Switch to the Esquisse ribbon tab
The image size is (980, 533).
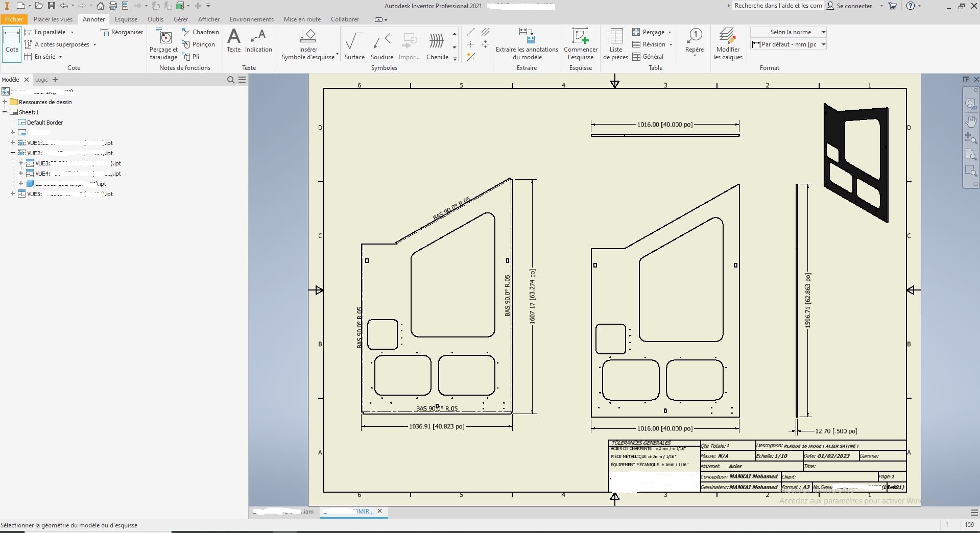point(126,19)
